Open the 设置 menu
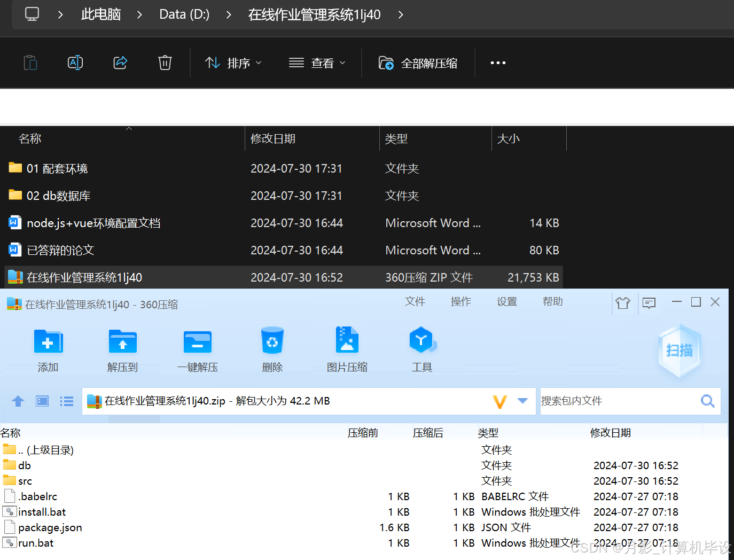The width and height of the screenshot is (734, 560). (x=506, y=301)
